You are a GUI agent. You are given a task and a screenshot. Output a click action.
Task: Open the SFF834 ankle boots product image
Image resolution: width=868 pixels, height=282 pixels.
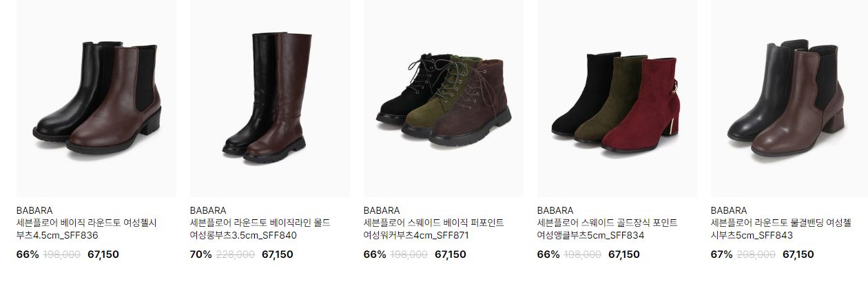pos(617,98)
